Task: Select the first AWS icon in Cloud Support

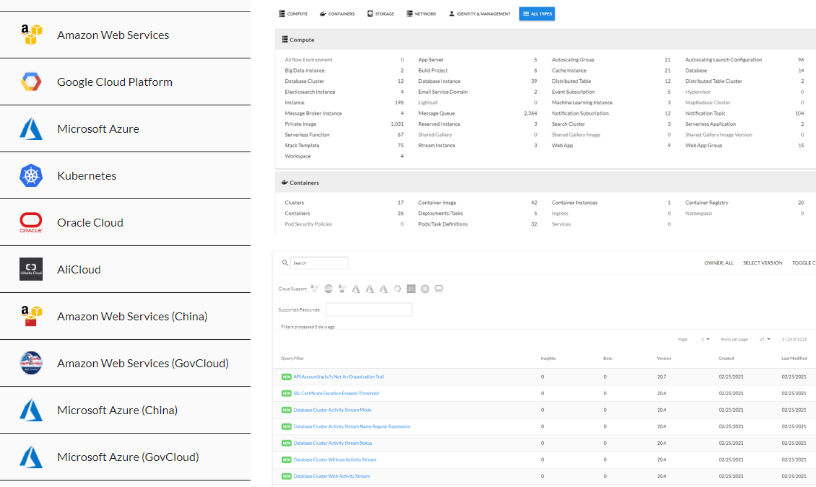Action: tap(314, 289)
